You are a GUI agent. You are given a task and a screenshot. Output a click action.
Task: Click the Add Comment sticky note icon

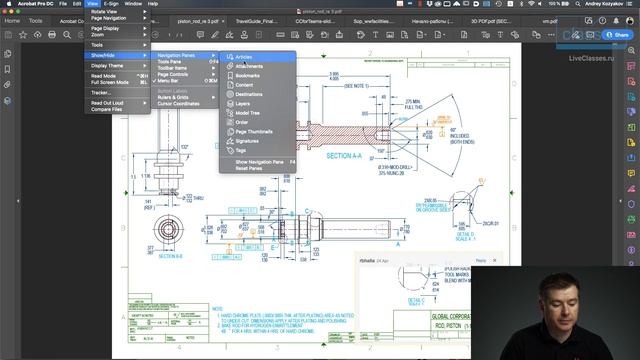pos(200,35)
